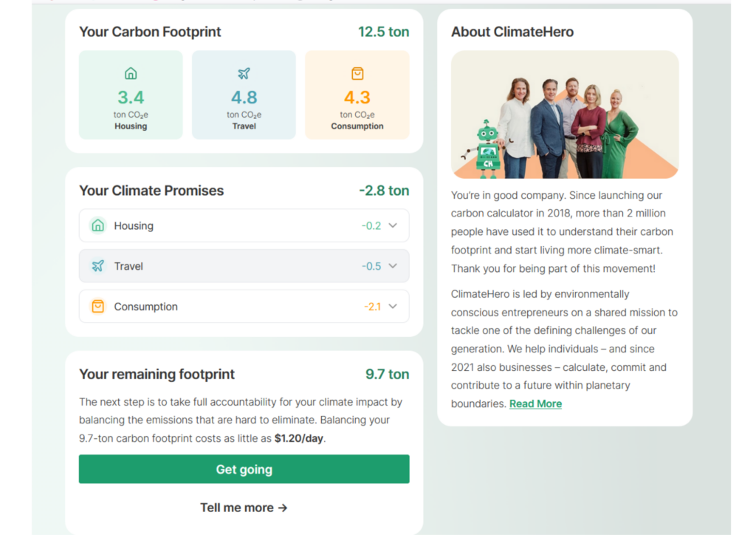
Task: Click the shopping bag icon in Consumption card
Action: click(x=357, y=73)
